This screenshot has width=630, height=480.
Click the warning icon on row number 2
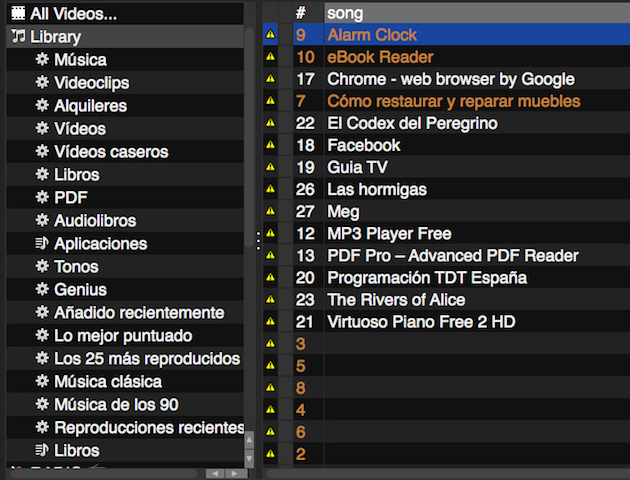pyautogui.click(x=271, y=453)
